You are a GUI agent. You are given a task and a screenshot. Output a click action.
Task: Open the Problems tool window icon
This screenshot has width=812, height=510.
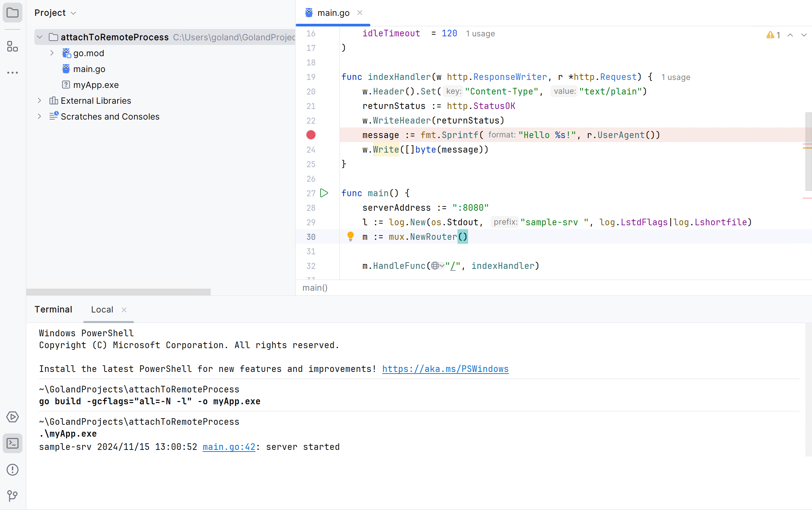[13, 469]
